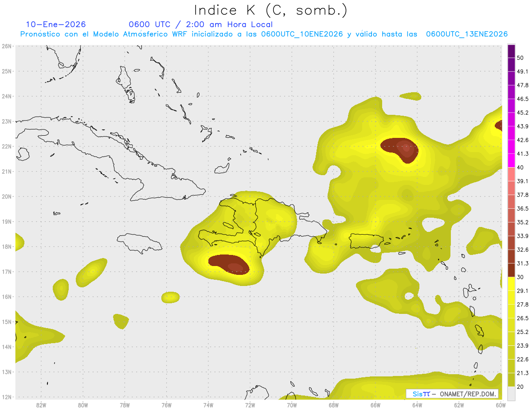Click the '70W' longitude label

point(292,405)
